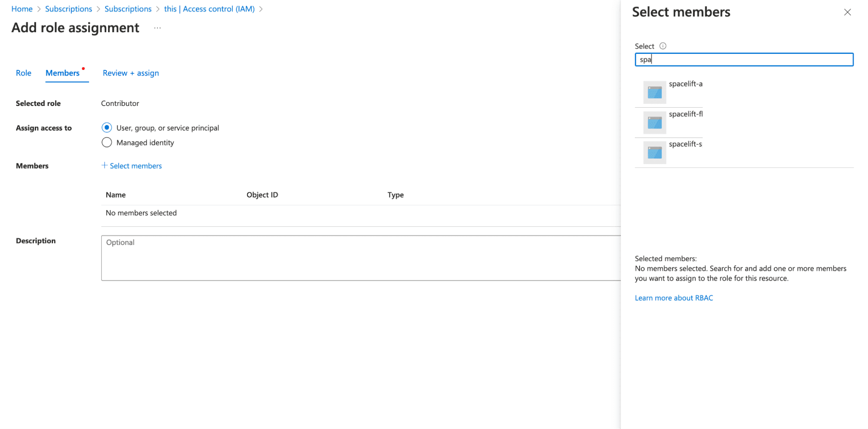Open first Subscriptions breadcrumb link

(69, 9)
